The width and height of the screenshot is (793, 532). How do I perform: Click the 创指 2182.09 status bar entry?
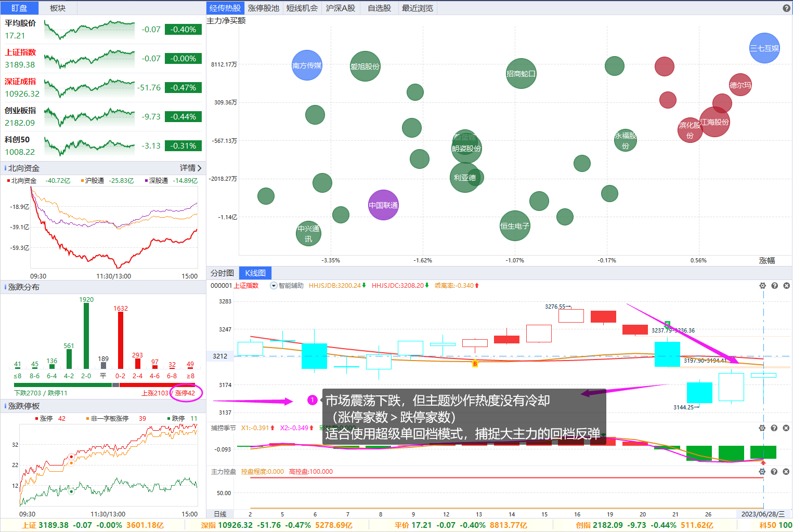(x=644, y=525)
